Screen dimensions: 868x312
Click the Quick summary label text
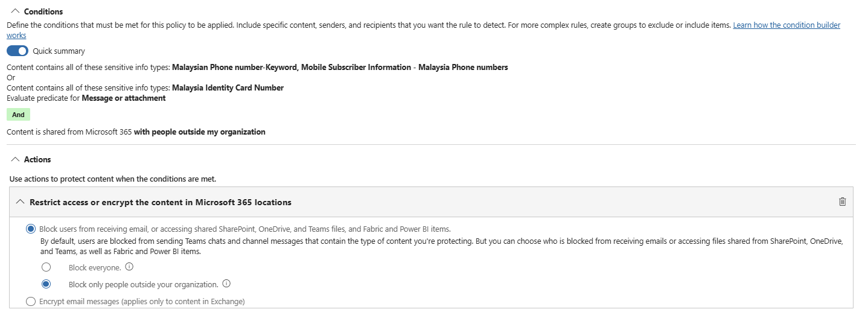[x=59, y=51]
